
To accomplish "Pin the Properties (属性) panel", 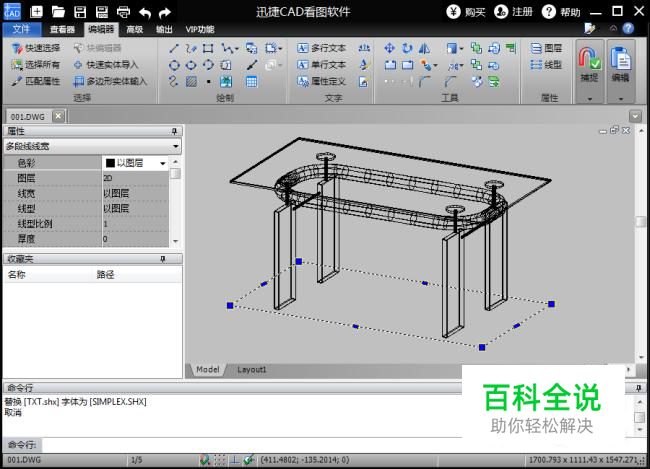I will 174,131.
